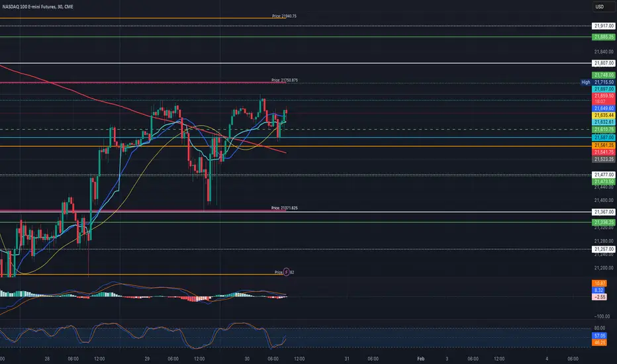Click the lightning bolt icon on the lowest price line

pyautogui.click(x=286, y=272)
